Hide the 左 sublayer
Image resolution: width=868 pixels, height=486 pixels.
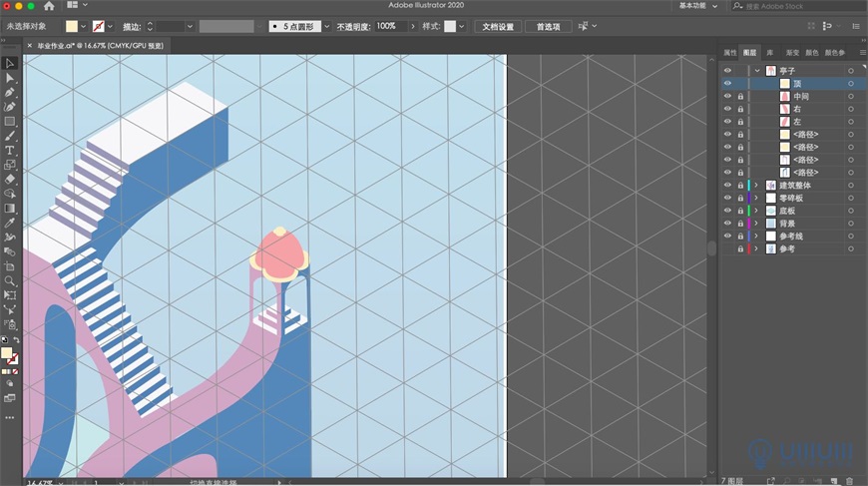(727, 122)
